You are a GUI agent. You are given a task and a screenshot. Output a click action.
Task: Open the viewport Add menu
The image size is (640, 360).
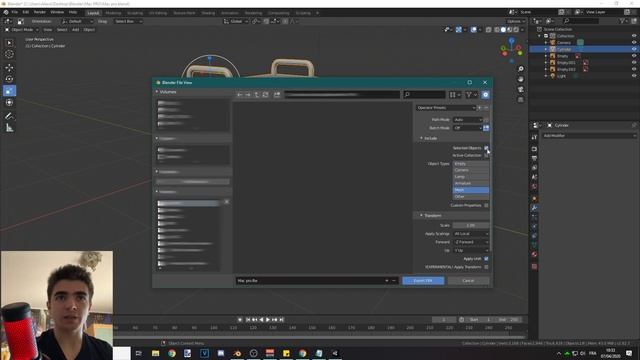click(76, 30)
